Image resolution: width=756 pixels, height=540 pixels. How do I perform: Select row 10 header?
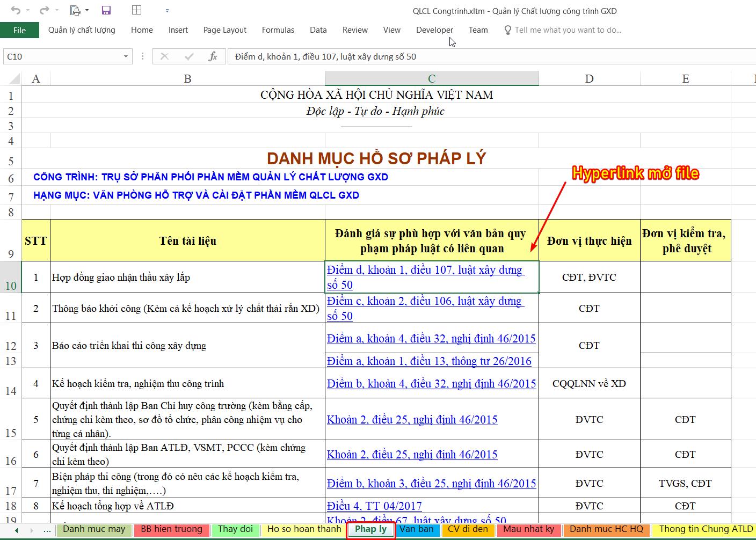11,278
